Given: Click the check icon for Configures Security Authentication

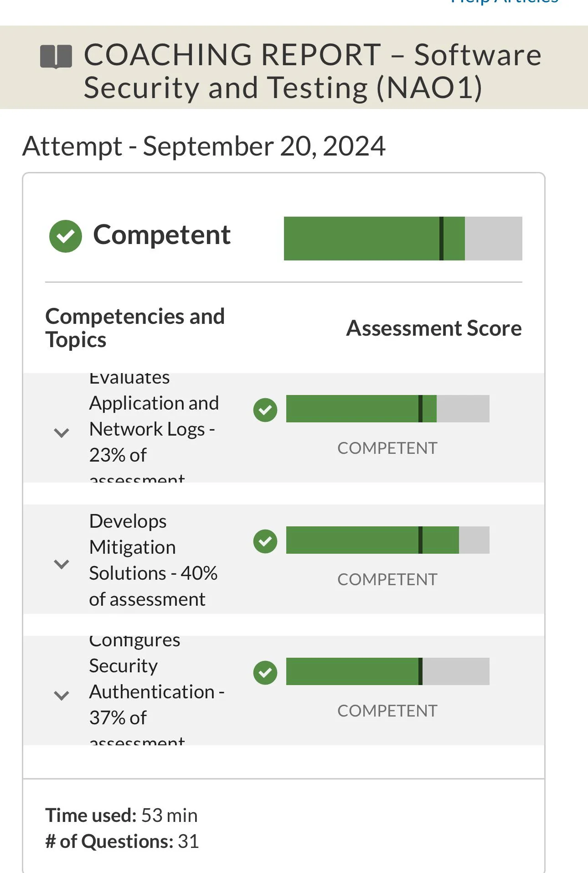Looking at the screenshot, I should [x=265, y=672].
